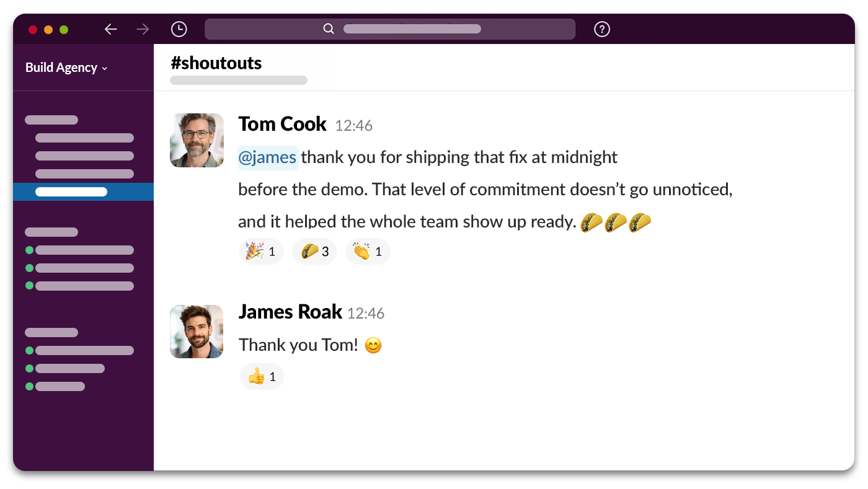Screen dimensions: 868x489
Task: Open James Roak's profile picture
Action: [197, 332]
